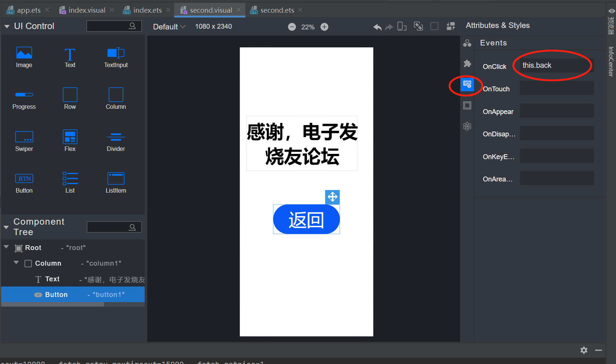
Task: Collapse the UI Control panel
Action: click(7, 26)
